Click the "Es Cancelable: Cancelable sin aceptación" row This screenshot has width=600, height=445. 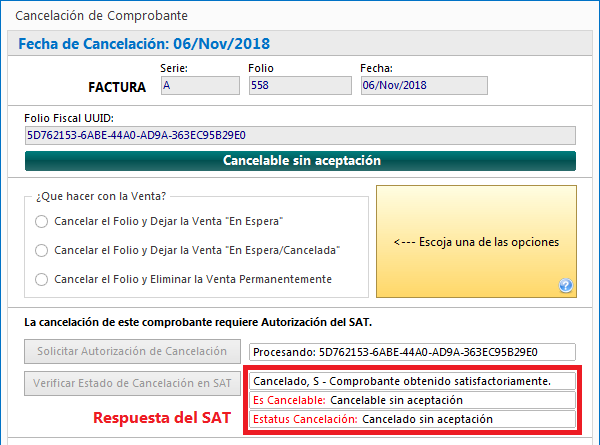tap(412, 400)
